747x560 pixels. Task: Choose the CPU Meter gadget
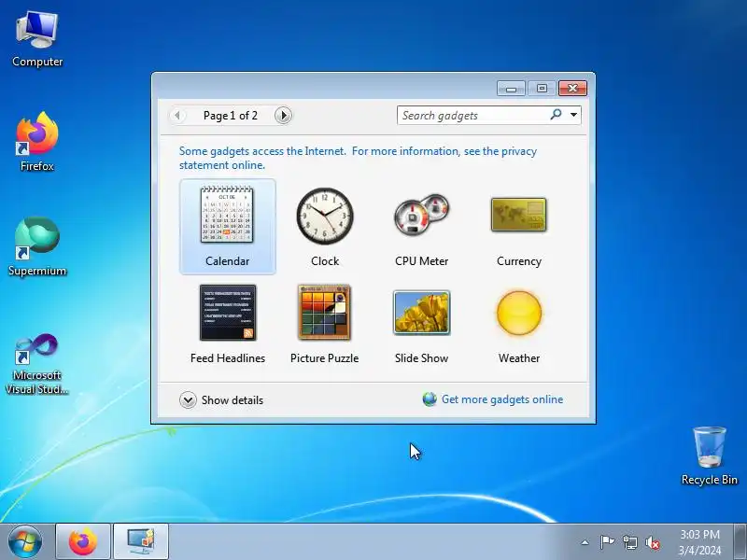[422, 227]
